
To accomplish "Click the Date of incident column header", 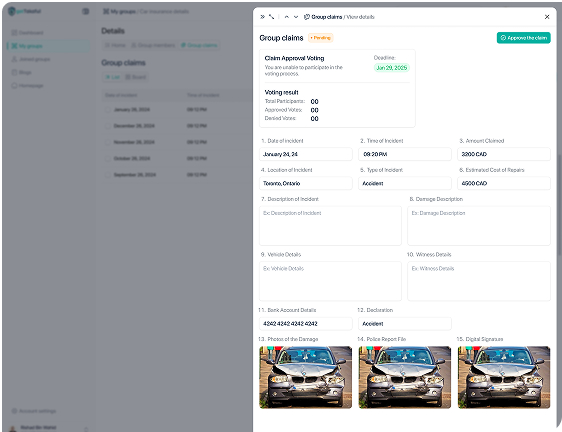I will point(121,95).
